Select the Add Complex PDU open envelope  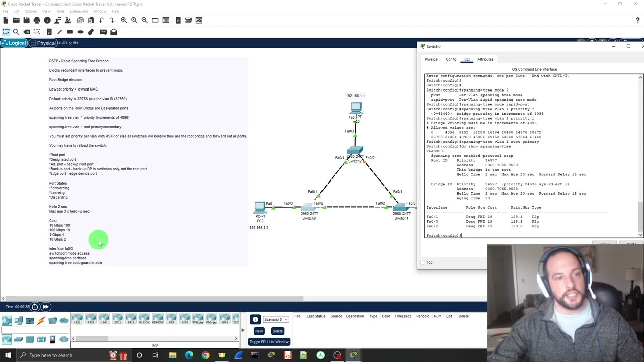click(x=114, y=32)
